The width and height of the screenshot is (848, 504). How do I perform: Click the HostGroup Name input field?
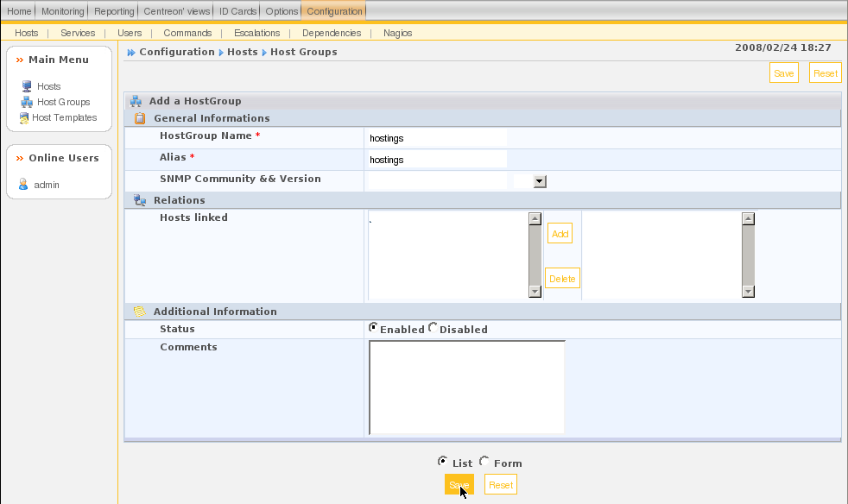click(x=437, y=138)
